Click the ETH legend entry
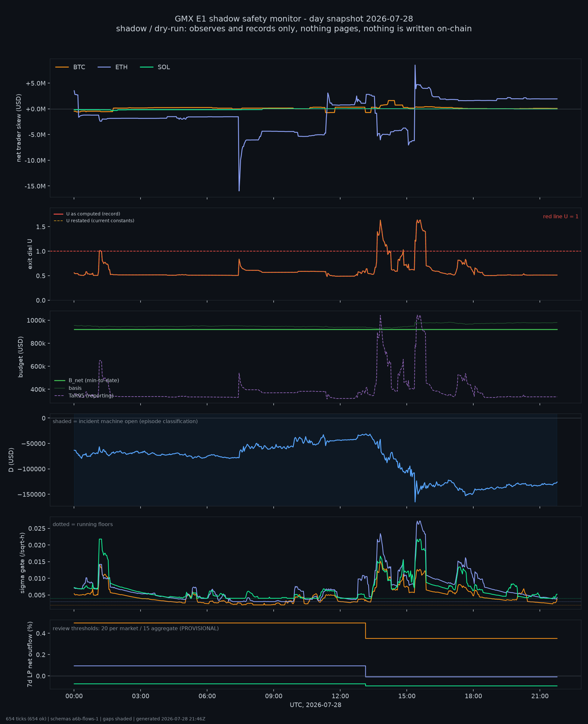The image size is (588, 724). tap(112, 67)
